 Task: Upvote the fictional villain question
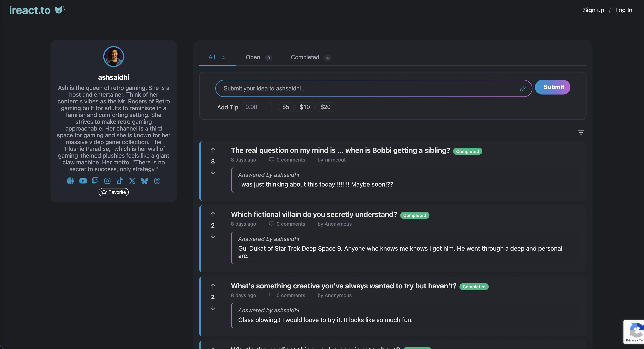213,215
